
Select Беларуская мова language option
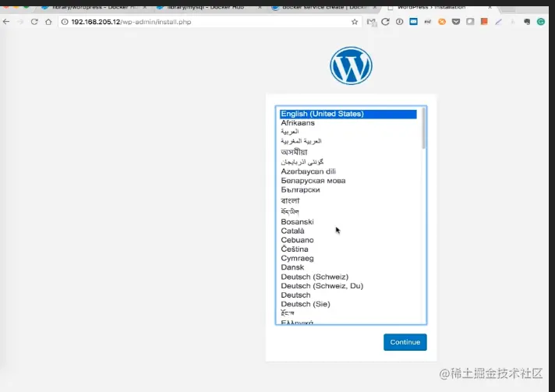313,181
